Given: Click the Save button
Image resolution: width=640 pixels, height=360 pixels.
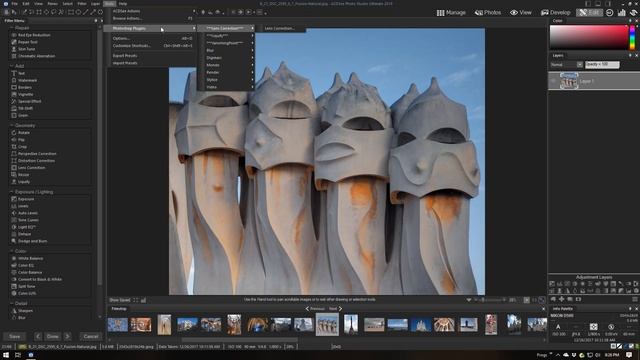Looking at the screenshot, I should (15, 337).
